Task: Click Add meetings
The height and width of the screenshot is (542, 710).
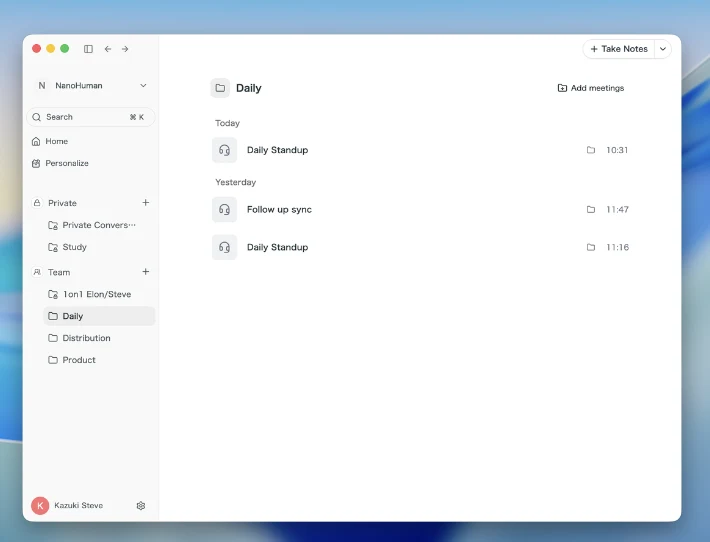Action: [x=591, y=88]
